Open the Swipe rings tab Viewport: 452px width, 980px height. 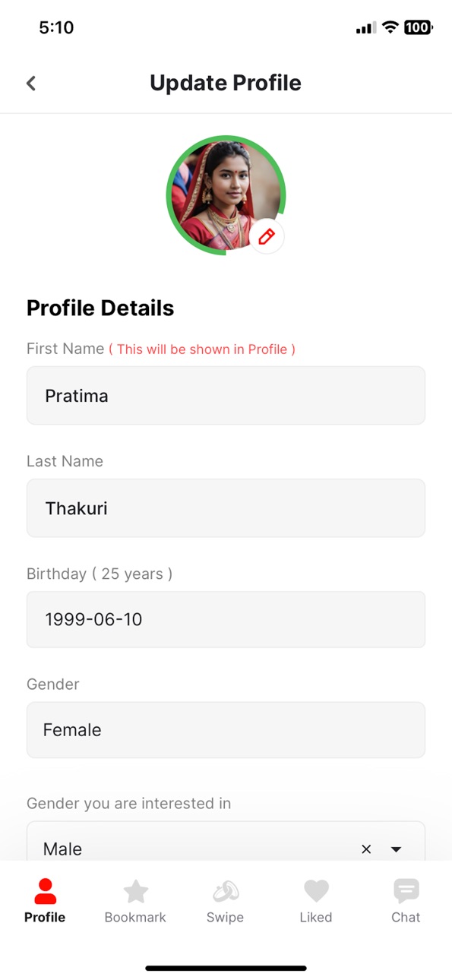coord(225,902)
